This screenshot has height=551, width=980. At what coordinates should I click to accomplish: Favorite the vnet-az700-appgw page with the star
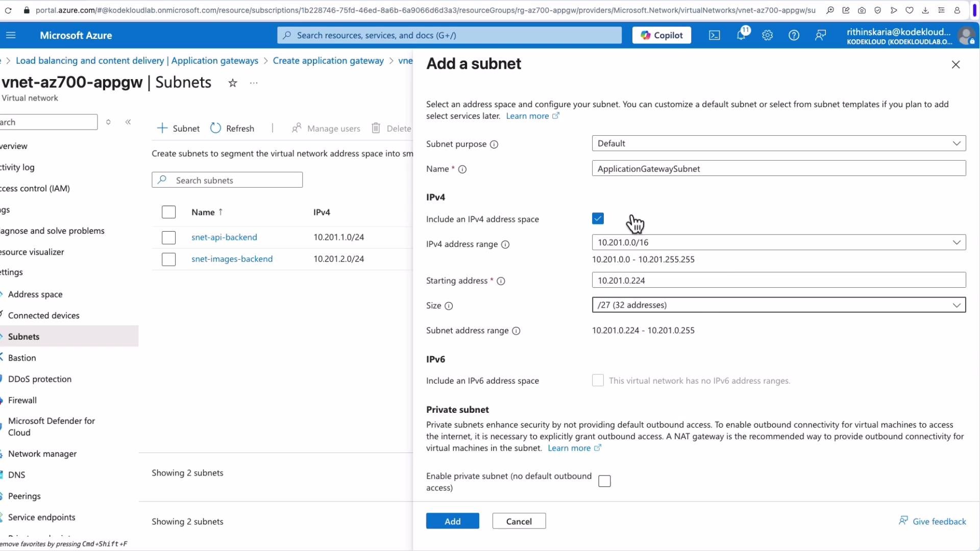[x=233, y=83]
